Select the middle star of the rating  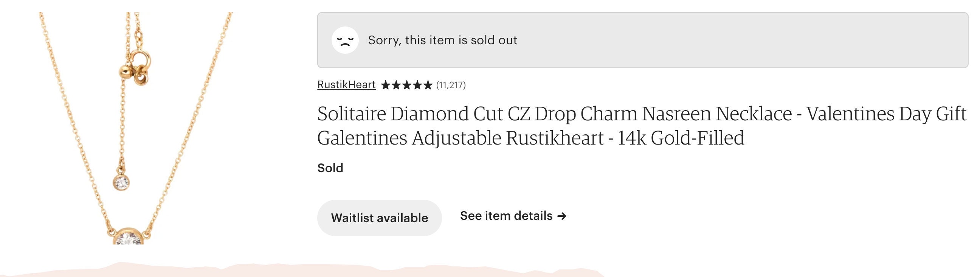point(407,85)
